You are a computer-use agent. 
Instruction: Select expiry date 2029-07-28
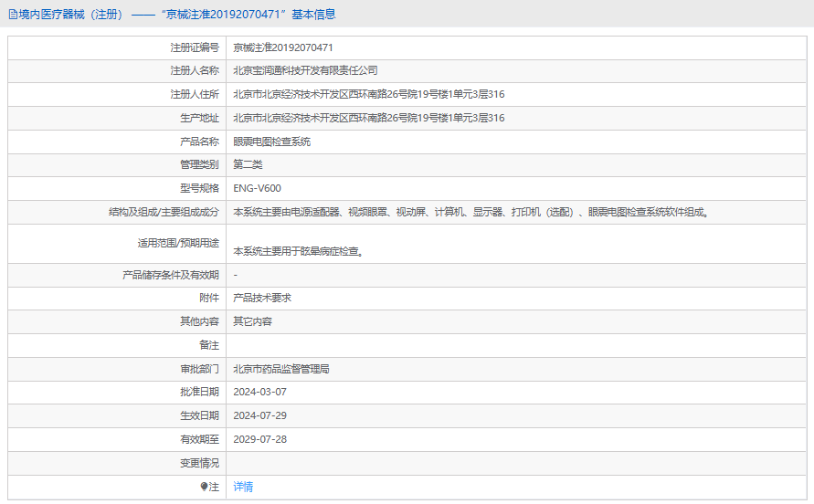pos(259,440)
